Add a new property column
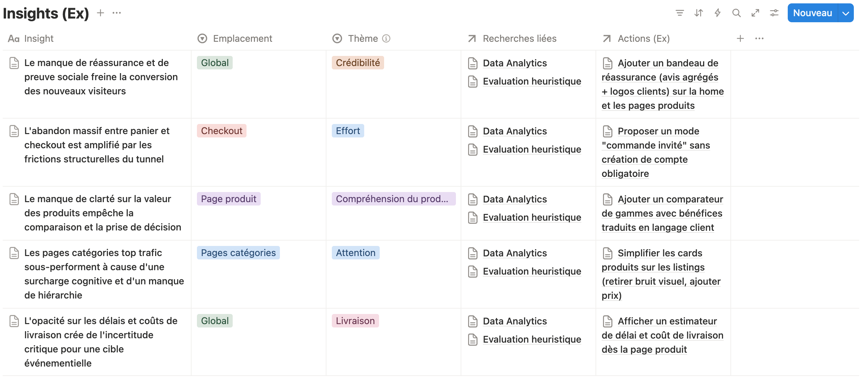The width and height of the screenshot is (868, 378). click(740, 38)
